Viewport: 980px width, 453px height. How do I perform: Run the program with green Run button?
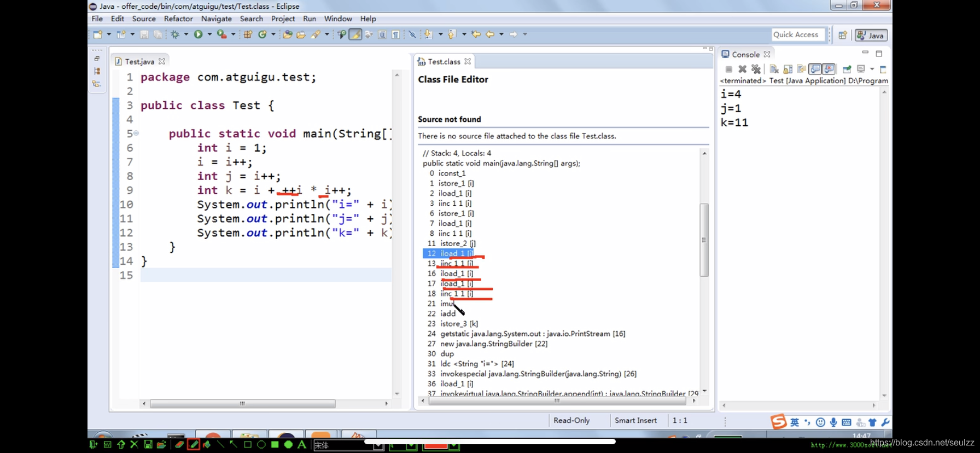pos(198,34)
